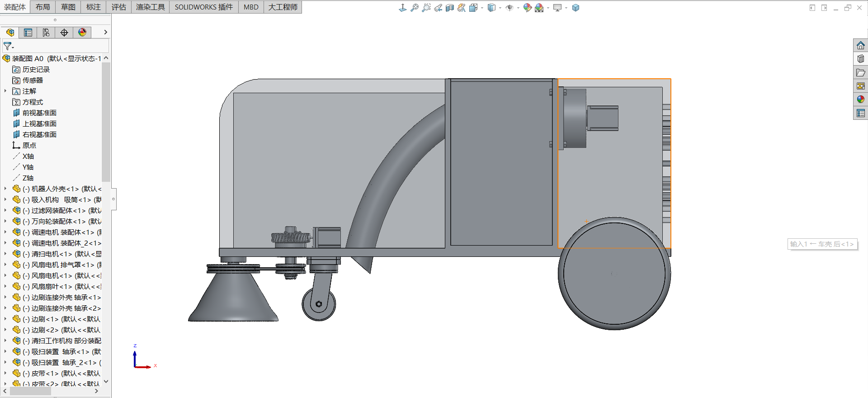Click the feature tree vertical scrollbar thumb

pos(106,122)
